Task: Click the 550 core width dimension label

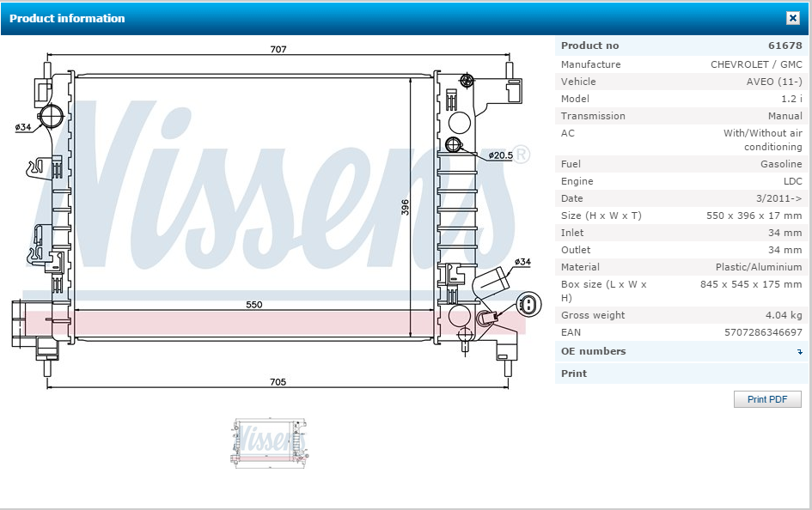Action: (x=253, y=305)
